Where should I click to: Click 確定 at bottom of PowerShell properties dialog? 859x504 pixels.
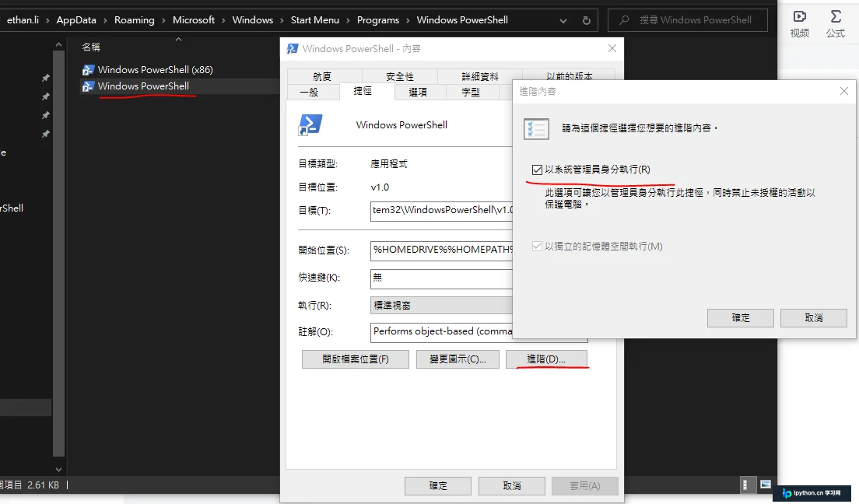coord(438,486)
